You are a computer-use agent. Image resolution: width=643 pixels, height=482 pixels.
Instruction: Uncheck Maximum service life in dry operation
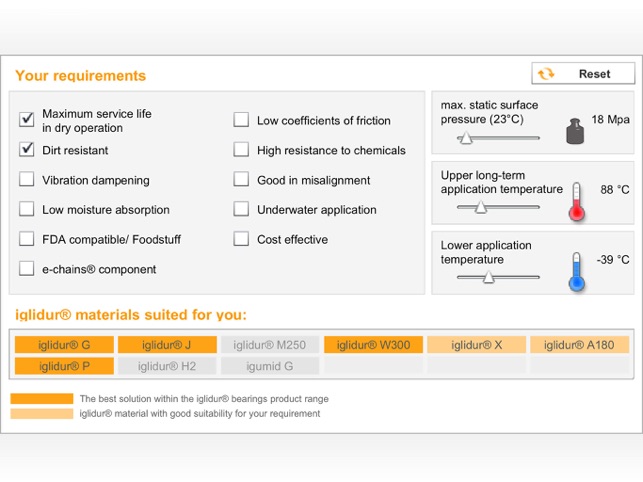click(27, 120)
